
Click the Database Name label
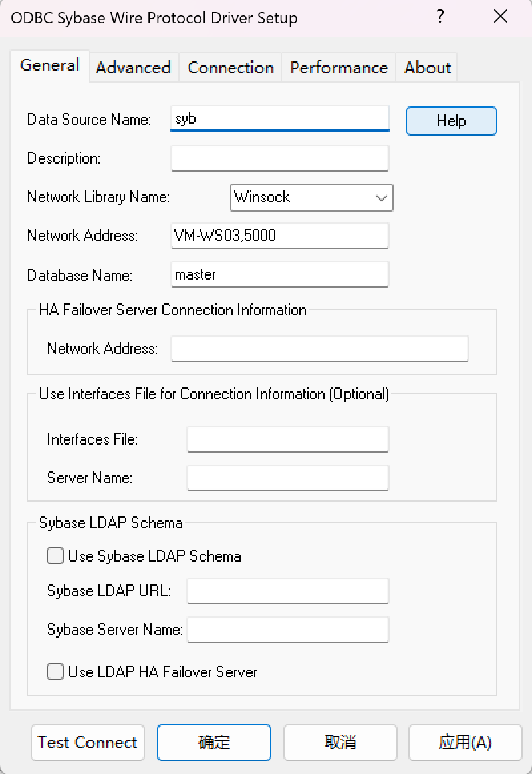coord(79,275)
